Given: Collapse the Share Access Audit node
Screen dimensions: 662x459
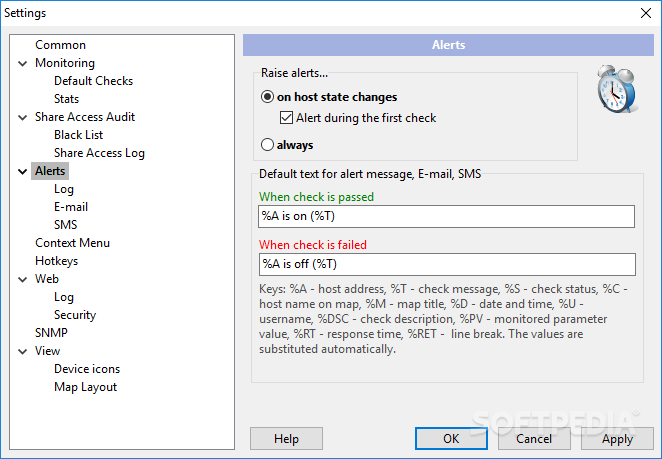Looking at the screenshot, I should pyautogui.click(x=23, y=117).
